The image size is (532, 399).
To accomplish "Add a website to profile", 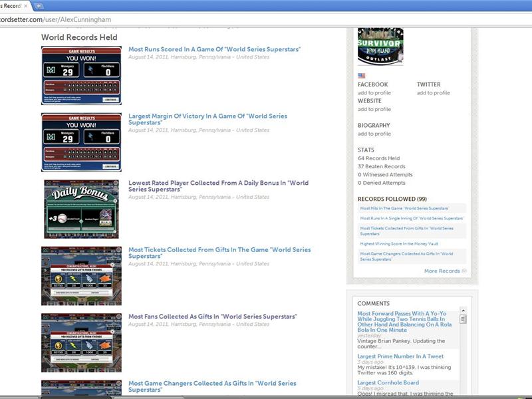I will pos(374,109).
